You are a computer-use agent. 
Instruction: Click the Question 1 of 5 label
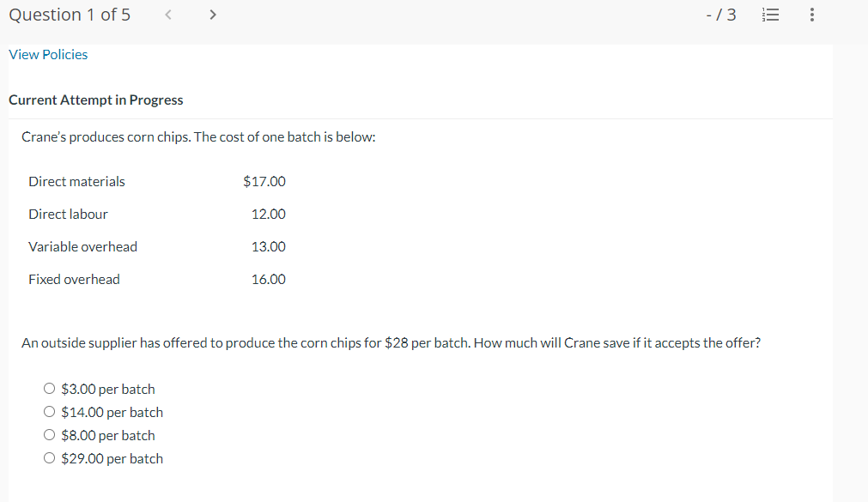pyautogui.click(x=69, y=14)
